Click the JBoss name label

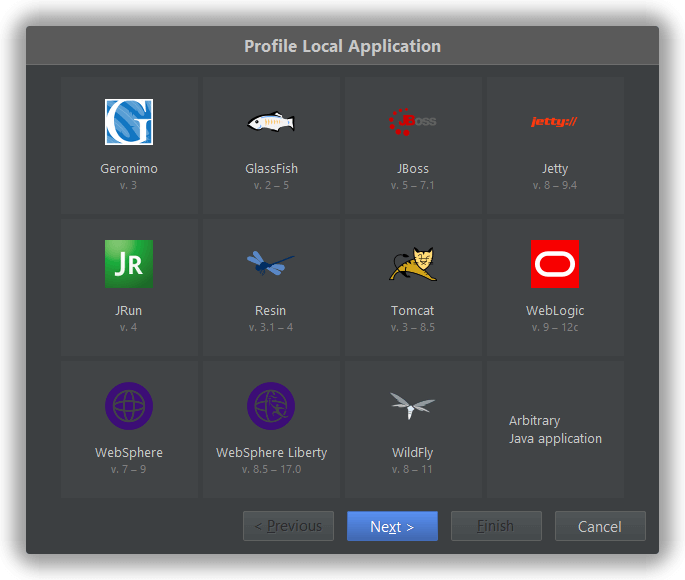413,169
